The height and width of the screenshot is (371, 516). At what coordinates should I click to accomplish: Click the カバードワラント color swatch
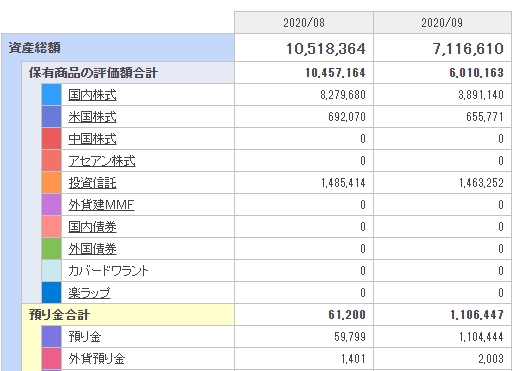tap(52, 271)
